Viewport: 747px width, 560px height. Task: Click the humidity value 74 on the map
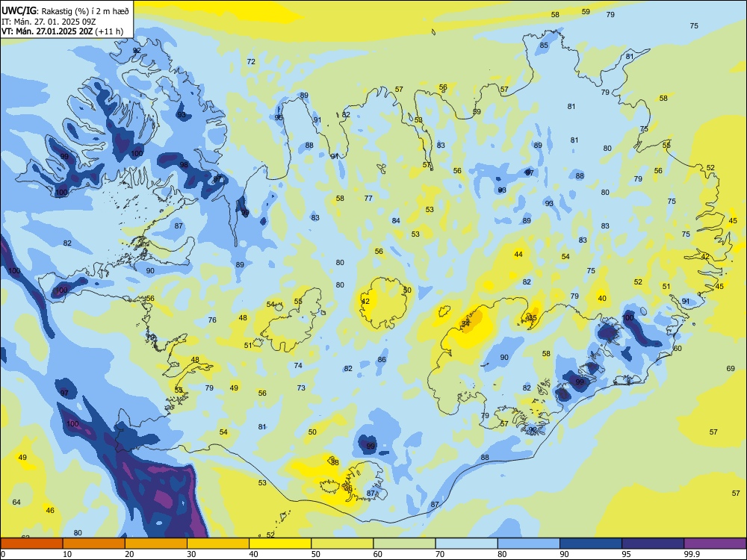click(x=298, y=366)
